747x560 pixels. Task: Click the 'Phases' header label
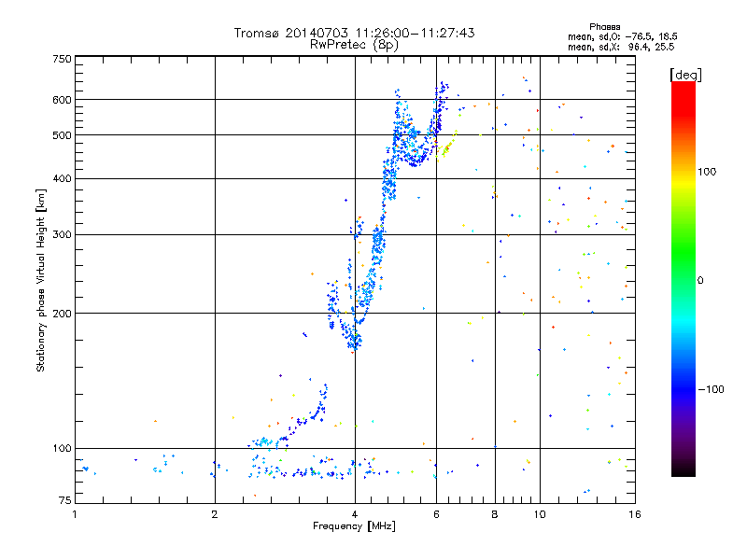pyautogui.click(x=604, y=27)
